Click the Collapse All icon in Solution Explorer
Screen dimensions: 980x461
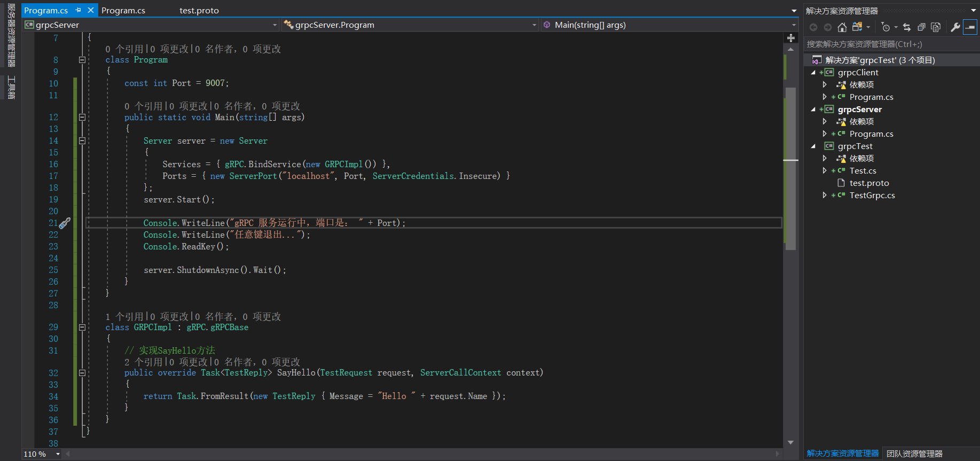pos(921,27)
